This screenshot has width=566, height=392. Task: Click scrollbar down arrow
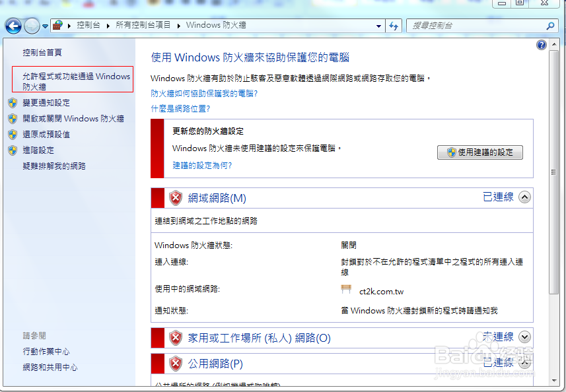(553, 381)
